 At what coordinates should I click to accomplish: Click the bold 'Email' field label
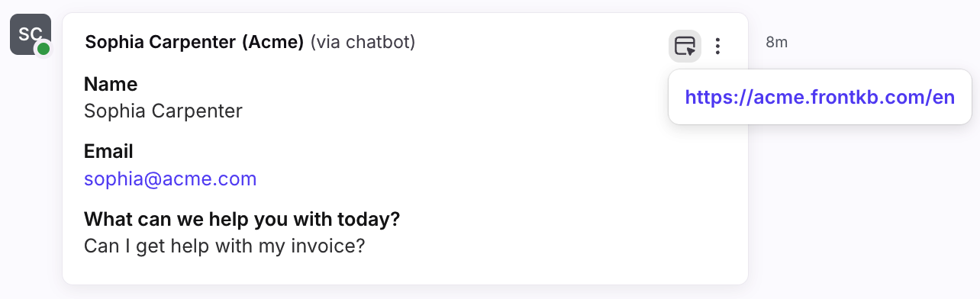tap(108, 150)
